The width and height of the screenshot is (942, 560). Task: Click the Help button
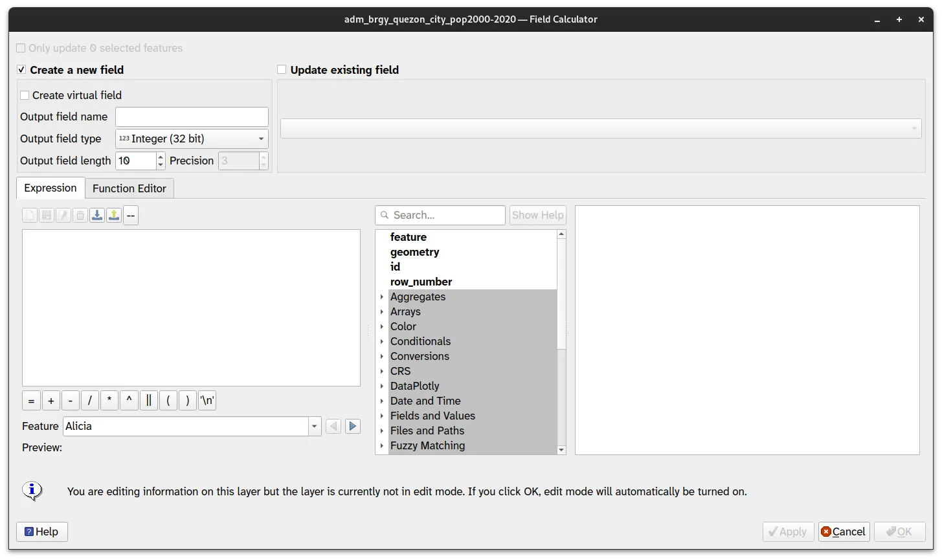pos(41,532)
